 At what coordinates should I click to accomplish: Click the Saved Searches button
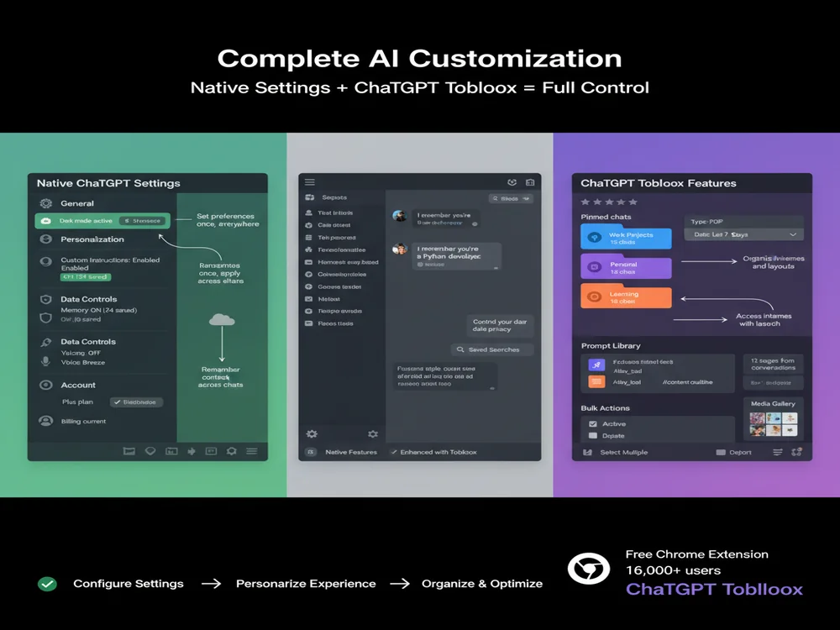click(x=491, y=349)
